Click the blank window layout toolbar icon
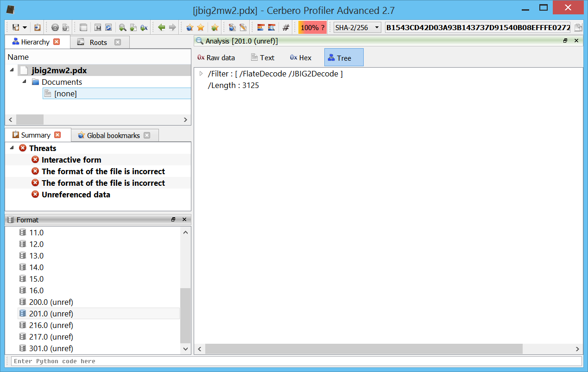 pos(83,27)
